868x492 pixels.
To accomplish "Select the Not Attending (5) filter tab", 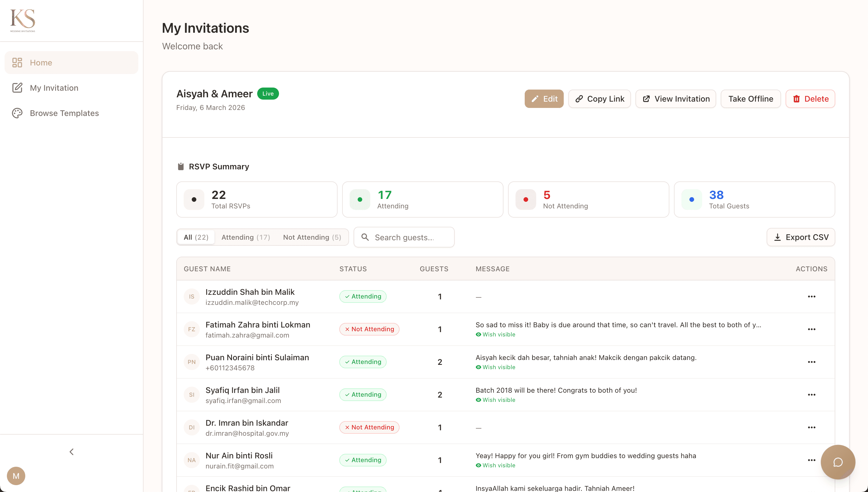I will 312,237.
